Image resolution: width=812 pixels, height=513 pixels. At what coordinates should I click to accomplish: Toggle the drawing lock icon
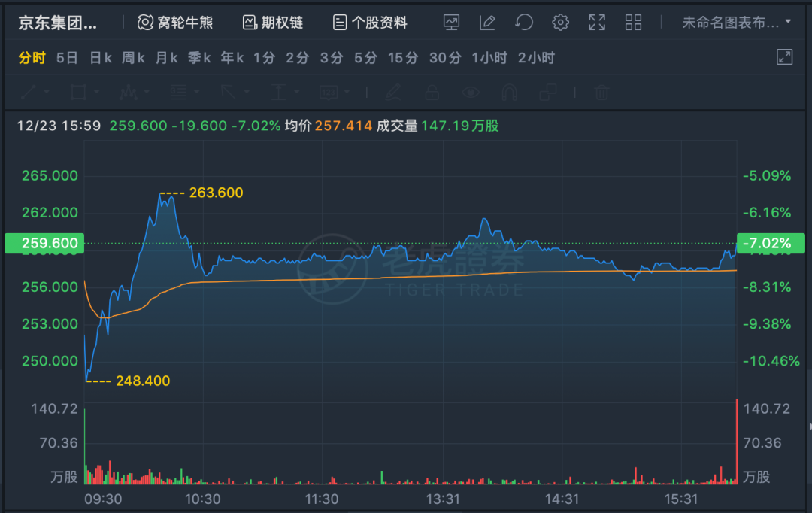(432, 92)
